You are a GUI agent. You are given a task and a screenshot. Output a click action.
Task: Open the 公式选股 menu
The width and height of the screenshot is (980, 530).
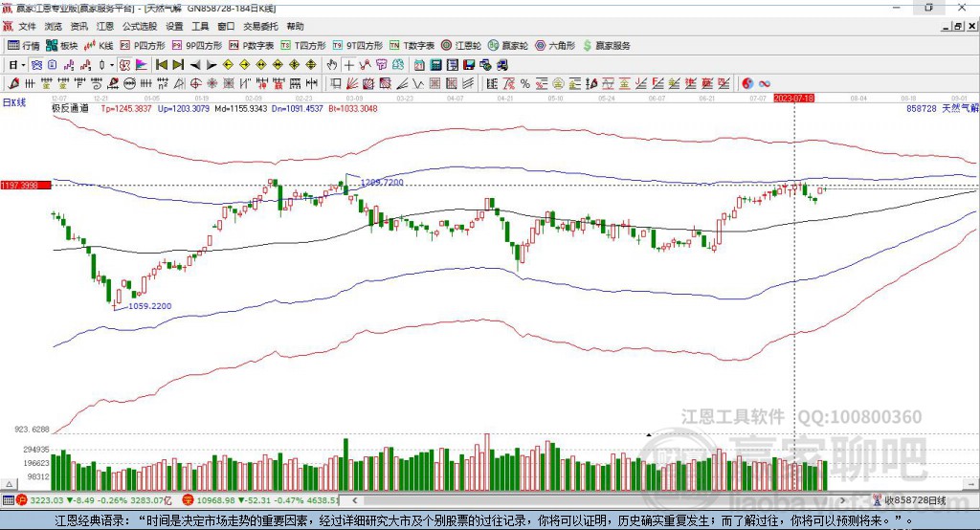(x=138, y=27)
